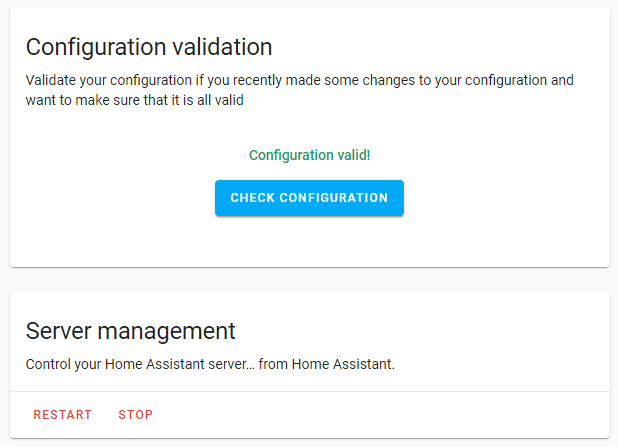
Task: Click the word Configuration in the top heading
Action: (x=91, y=47)
